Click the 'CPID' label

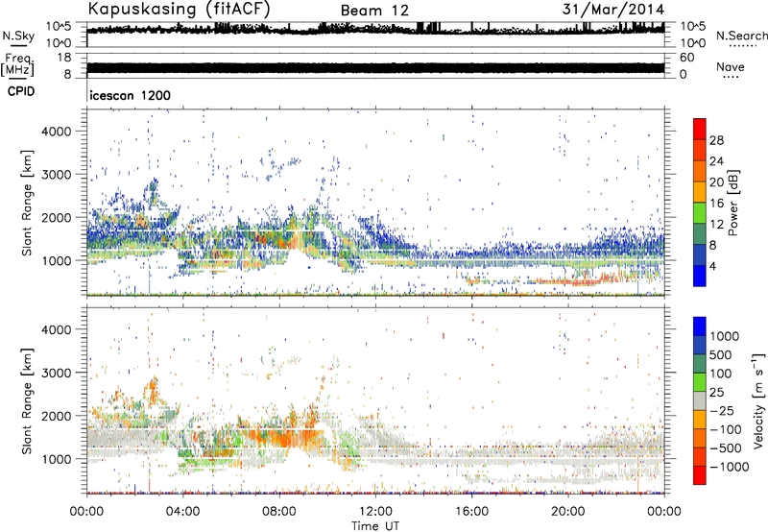pos(21,91)
